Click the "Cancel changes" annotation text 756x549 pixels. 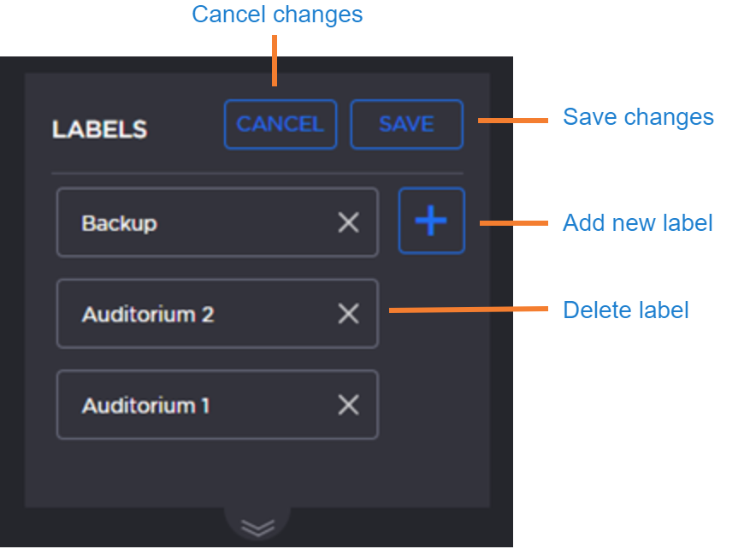click(277, 15)
